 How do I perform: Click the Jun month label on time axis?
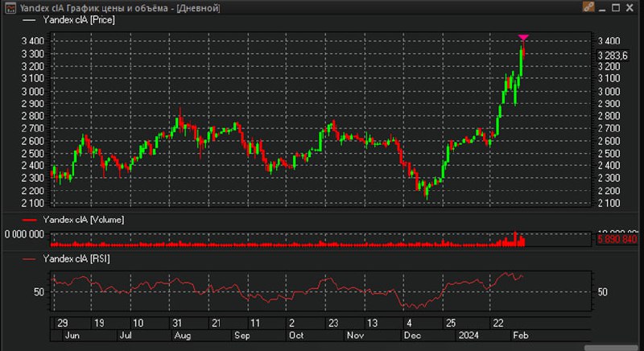click(72, 336)
